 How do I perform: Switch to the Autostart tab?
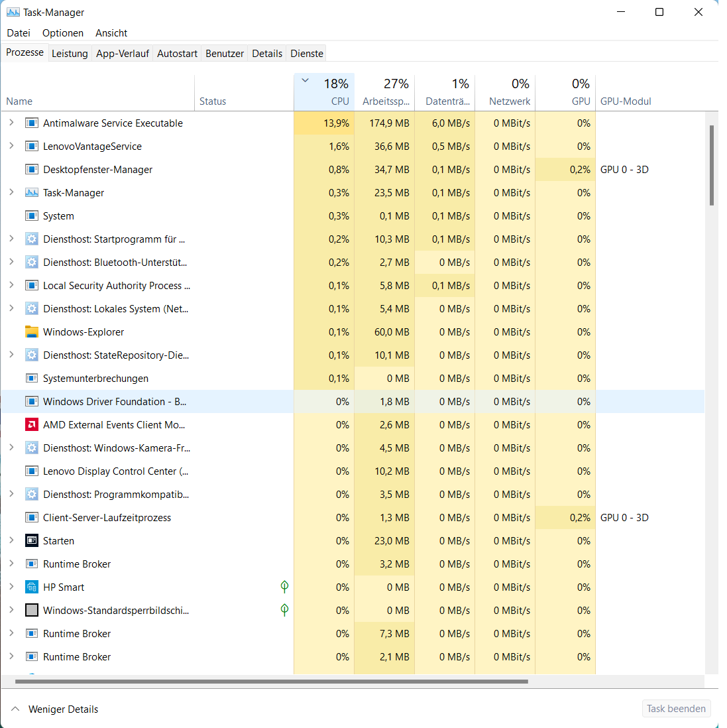click(x=177, y=54)
